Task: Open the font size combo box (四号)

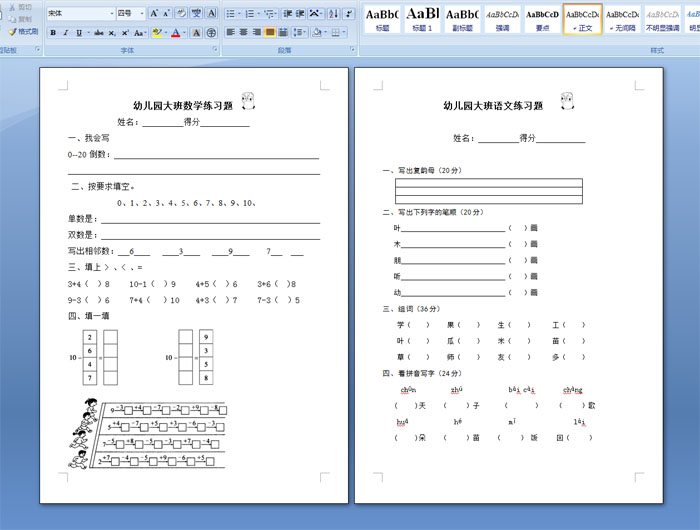Action: (131, 13)
